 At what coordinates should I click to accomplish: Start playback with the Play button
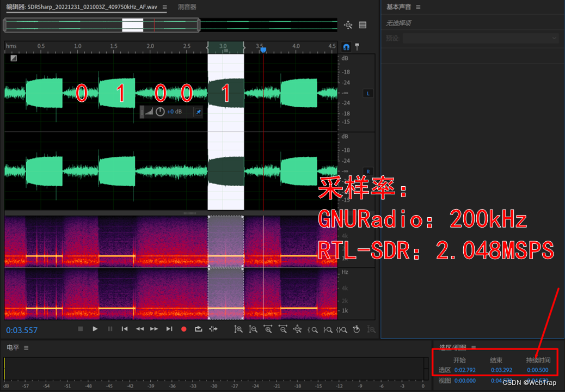[95, 329]
